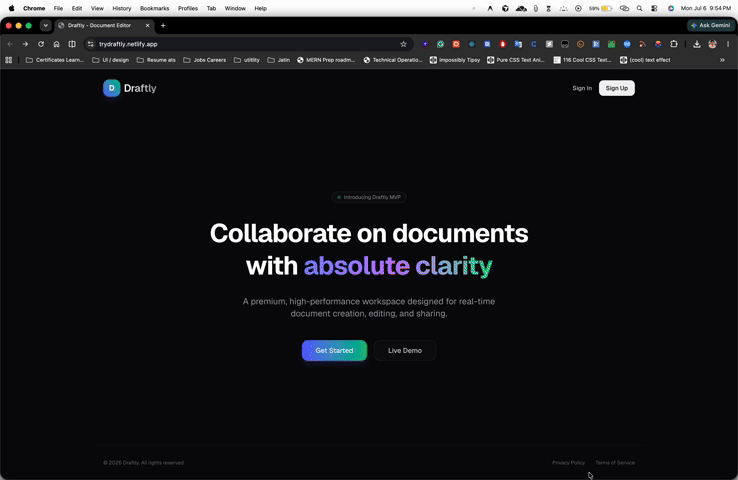This screenshot has width=738, height=480.
Task: Open the 116 Cool CSS Text... bookmark
Action: [583, 60]
